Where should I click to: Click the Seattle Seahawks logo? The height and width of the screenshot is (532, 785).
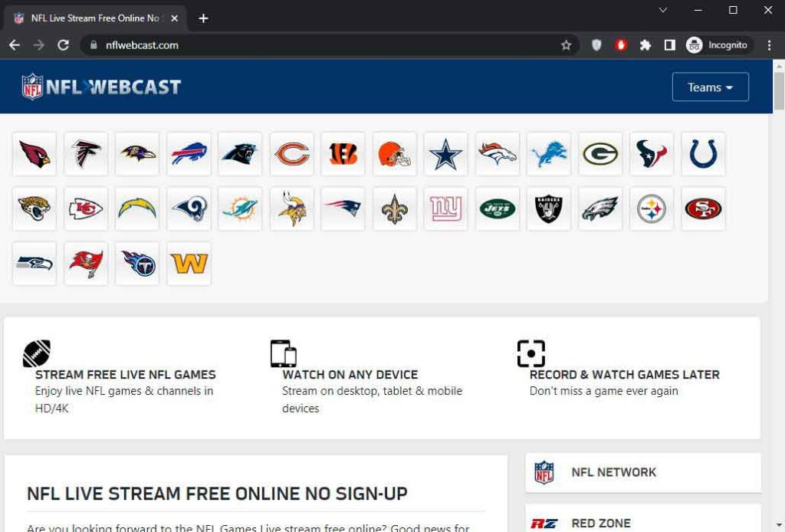(x=34, y=263)
